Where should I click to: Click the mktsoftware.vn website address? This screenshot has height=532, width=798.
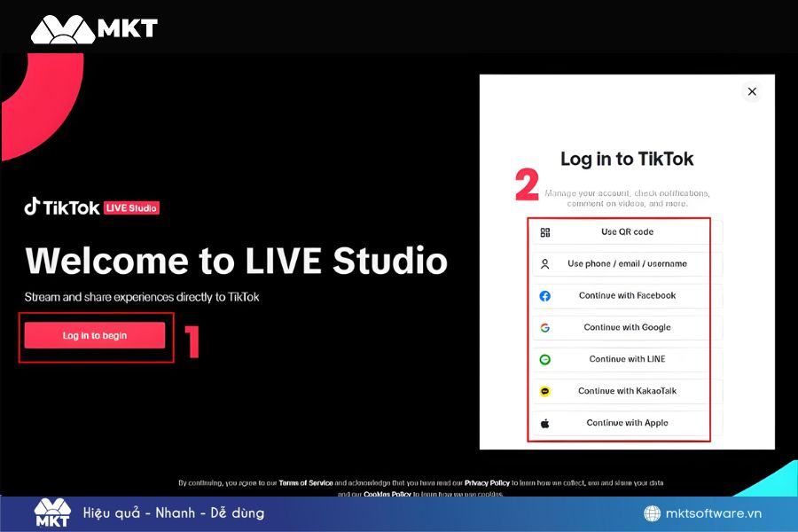coord(714,513)
